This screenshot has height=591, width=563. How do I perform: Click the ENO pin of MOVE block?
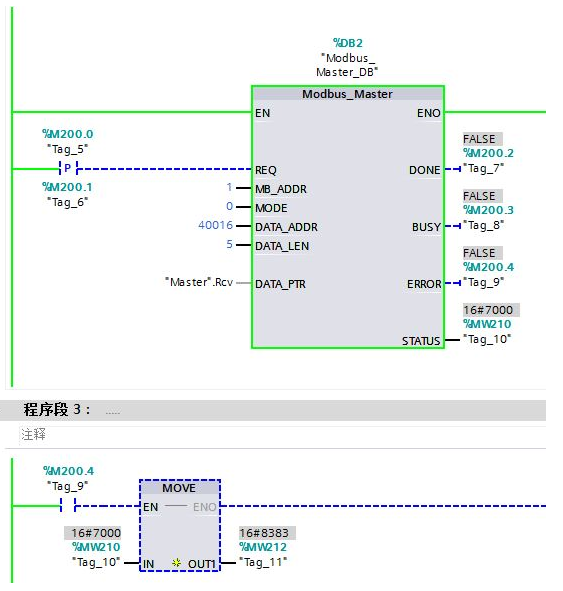click(x=205, y=507)
